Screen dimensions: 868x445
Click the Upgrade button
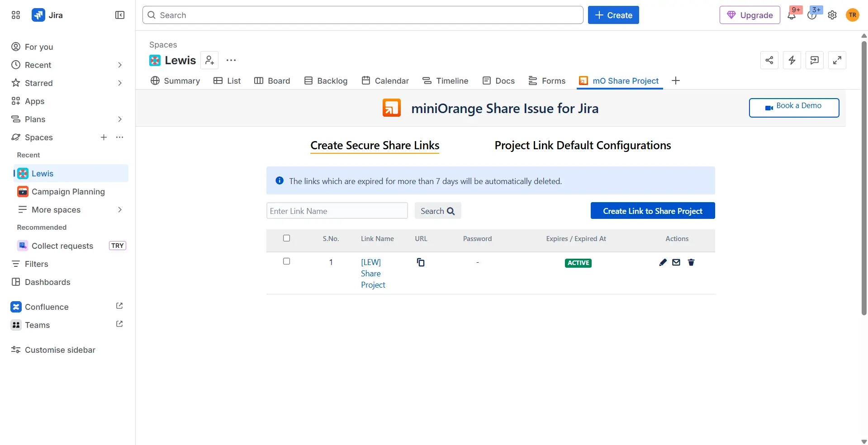point(750,15)
